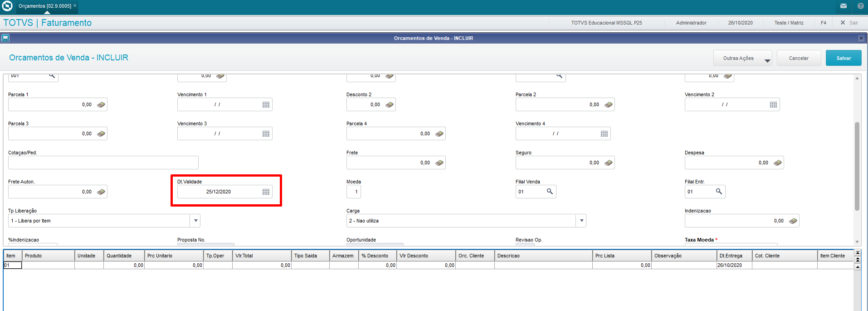868x311 pixels.
Task: Select the Orçamentos [02.9.0005] tab
Action: (x=44, y=6)
